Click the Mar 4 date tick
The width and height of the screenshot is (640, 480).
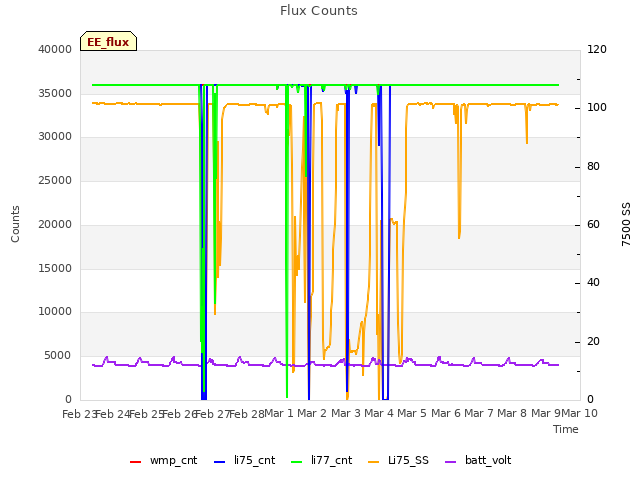(x=379, y=413)
